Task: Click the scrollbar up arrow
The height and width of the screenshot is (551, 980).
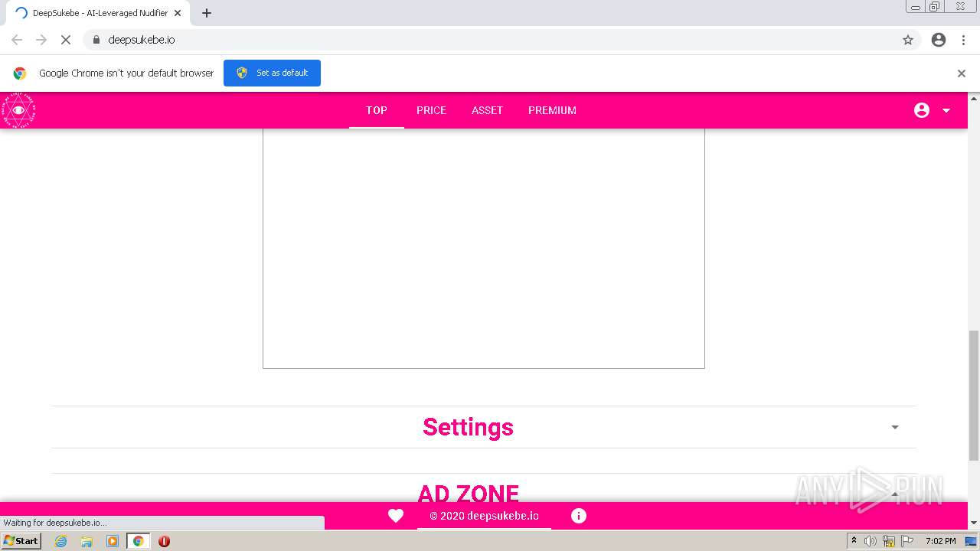Action: (974, 98)
